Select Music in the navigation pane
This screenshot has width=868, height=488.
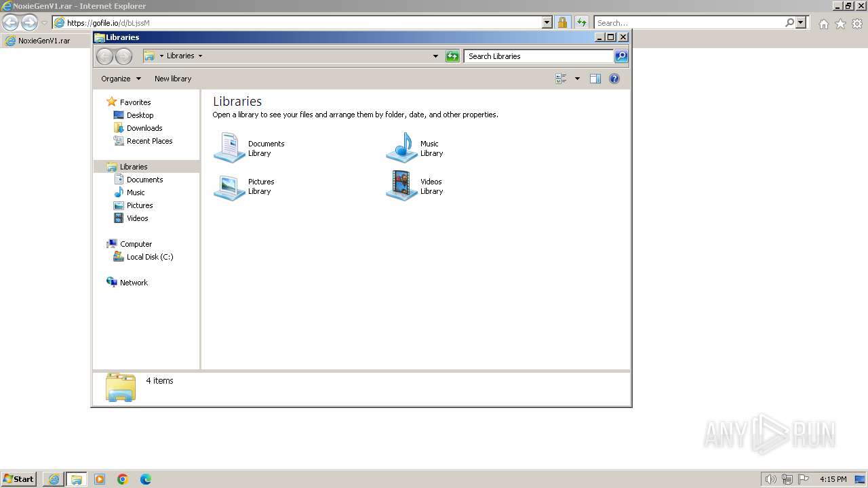click(x=136, y=192)
